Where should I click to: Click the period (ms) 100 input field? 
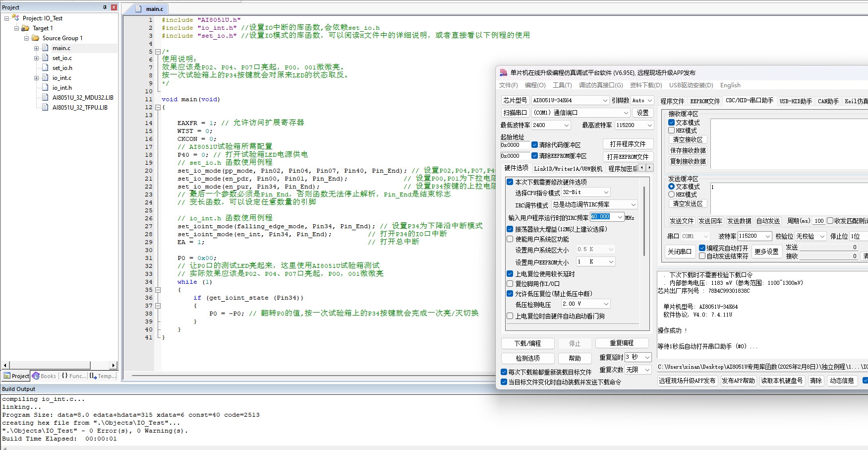819,221
